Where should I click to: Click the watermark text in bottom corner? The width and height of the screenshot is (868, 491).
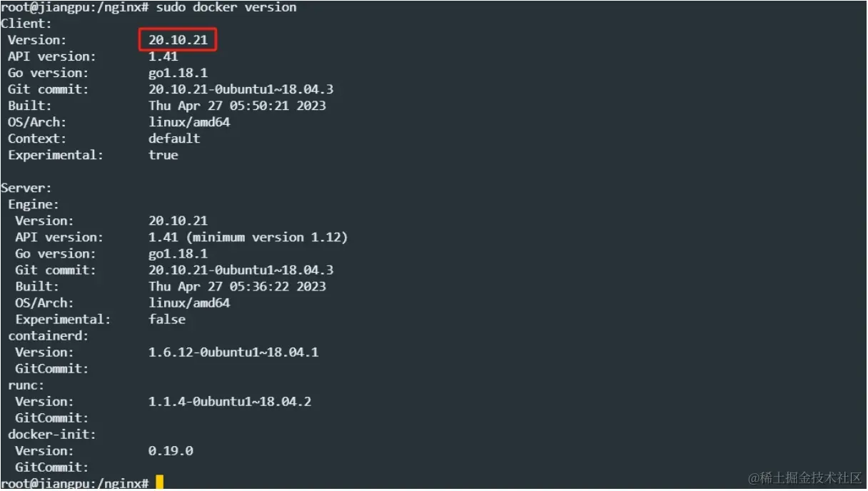point(804,477)
